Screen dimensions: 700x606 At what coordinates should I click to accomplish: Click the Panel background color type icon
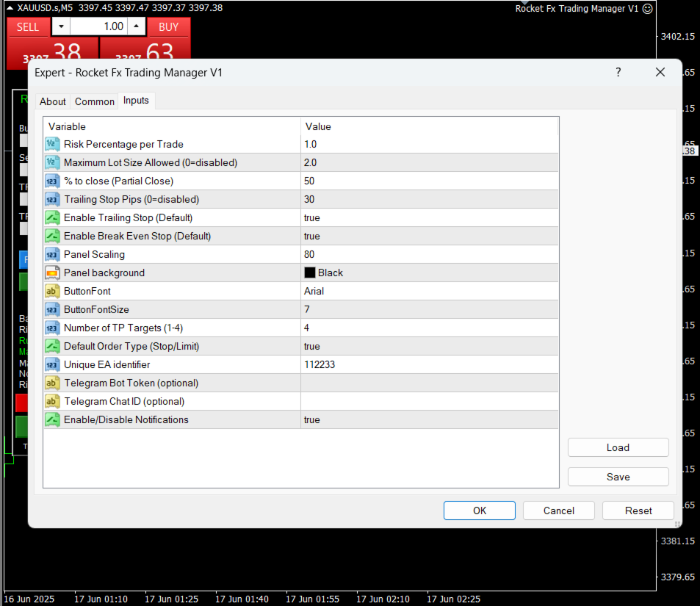pyautogui.click(x=52, y=273)
